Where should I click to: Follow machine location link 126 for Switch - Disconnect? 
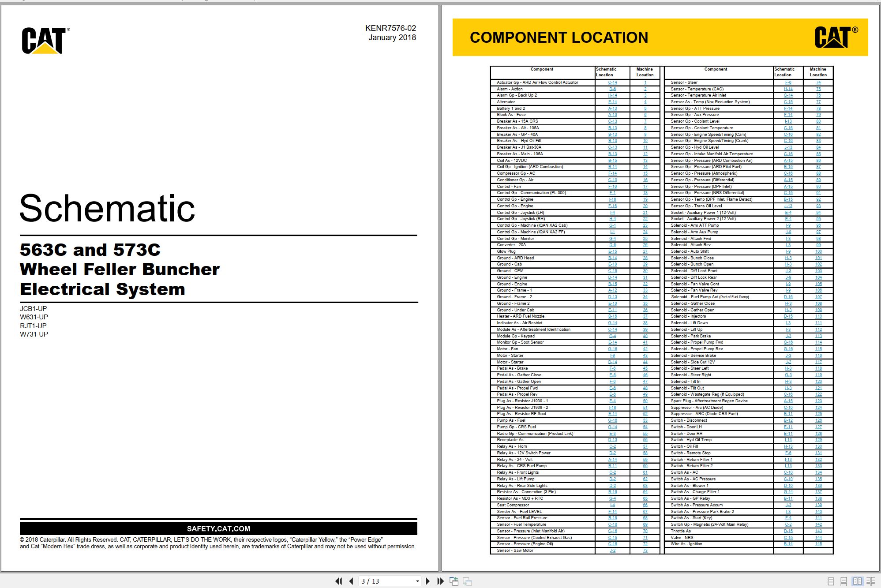818,420
